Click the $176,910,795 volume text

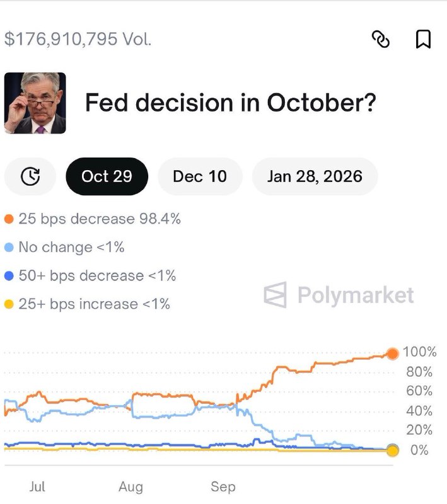(x=78, y=38)
